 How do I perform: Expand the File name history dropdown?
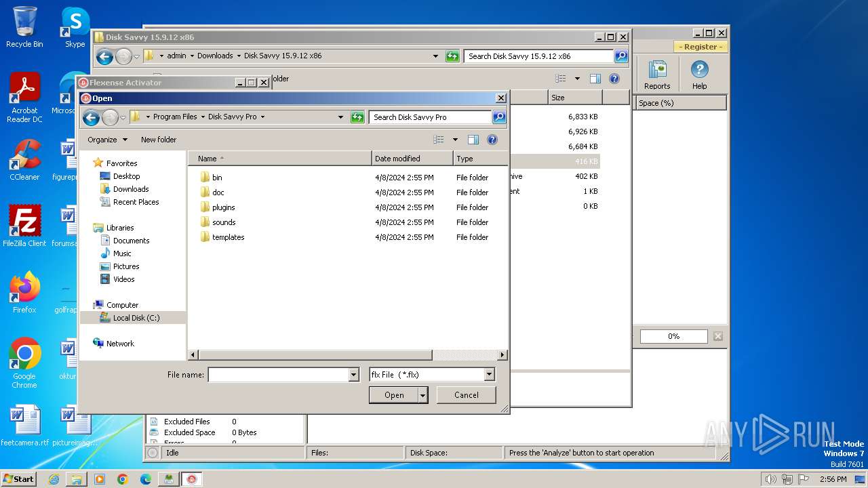point(353,375)
